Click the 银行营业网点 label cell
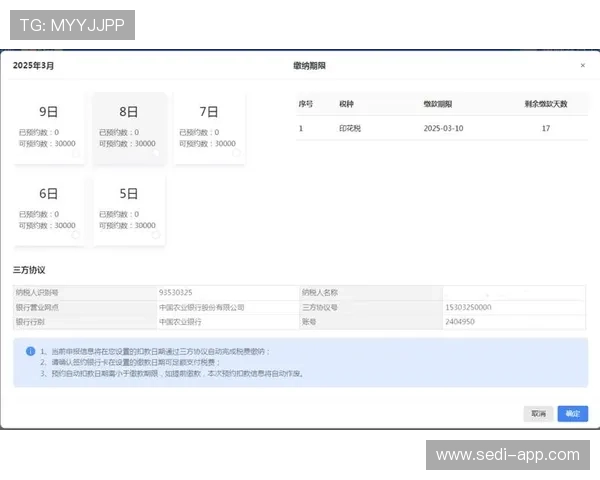 (85, 307)
